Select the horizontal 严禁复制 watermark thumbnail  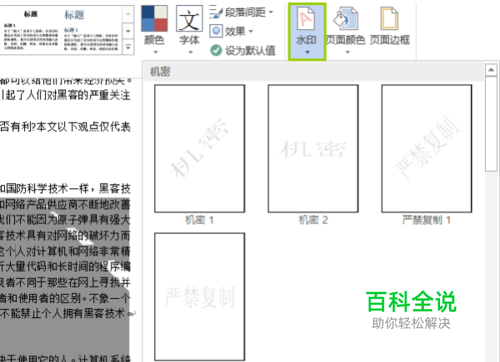(x=199, y=297)
